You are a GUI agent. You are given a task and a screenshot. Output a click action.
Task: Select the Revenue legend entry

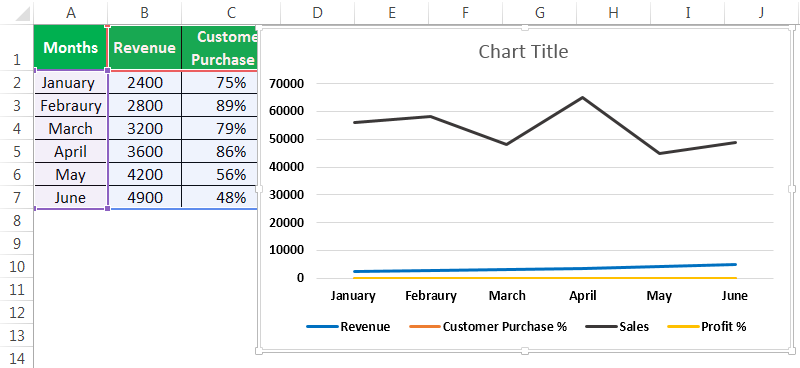pos(348,327)
